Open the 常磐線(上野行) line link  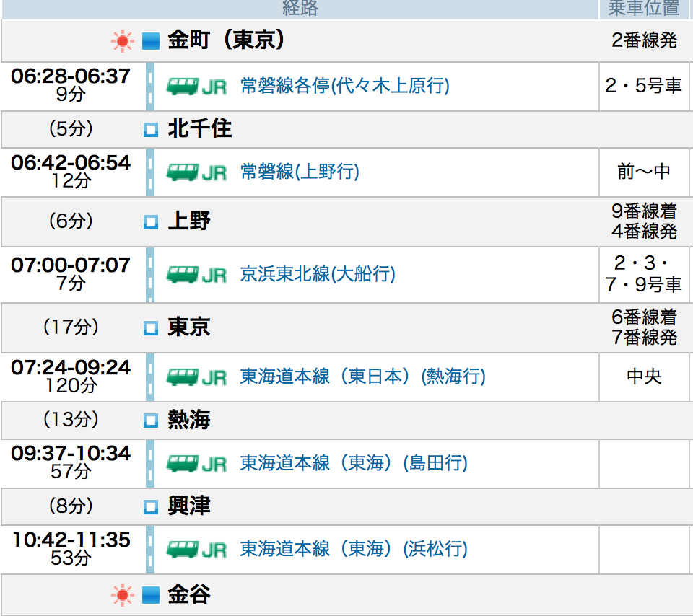point(300,172)
